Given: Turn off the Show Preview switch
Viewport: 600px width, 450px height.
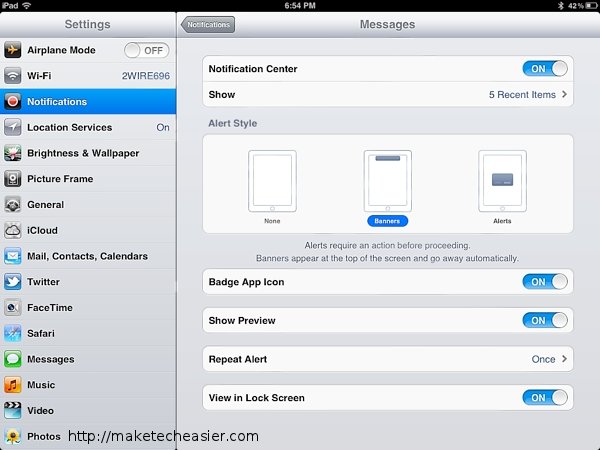Looking at the screenshot, I should [545, 320].
